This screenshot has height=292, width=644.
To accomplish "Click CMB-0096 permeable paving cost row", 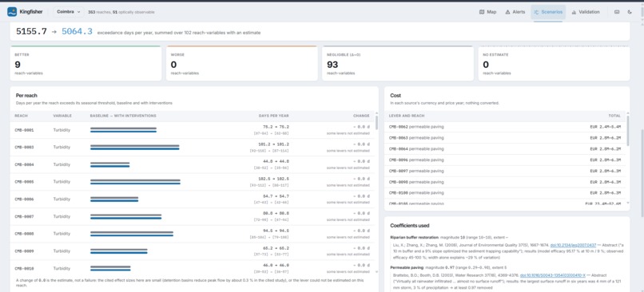I will [505, 160].
